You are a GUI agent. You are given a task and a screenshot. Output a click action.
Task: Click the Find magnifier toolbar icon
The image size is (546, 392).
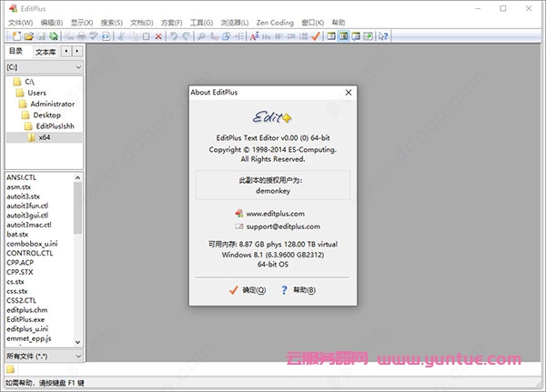click(x=202, y=35)
